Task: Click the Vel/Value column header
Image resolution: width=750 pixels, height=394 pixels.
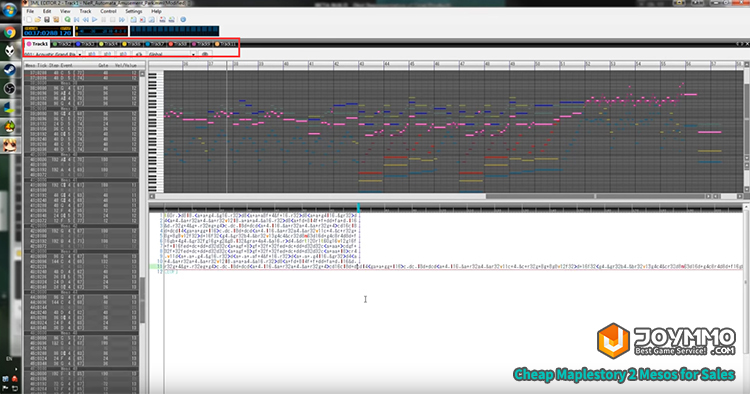Action: [x=125, y=65]
